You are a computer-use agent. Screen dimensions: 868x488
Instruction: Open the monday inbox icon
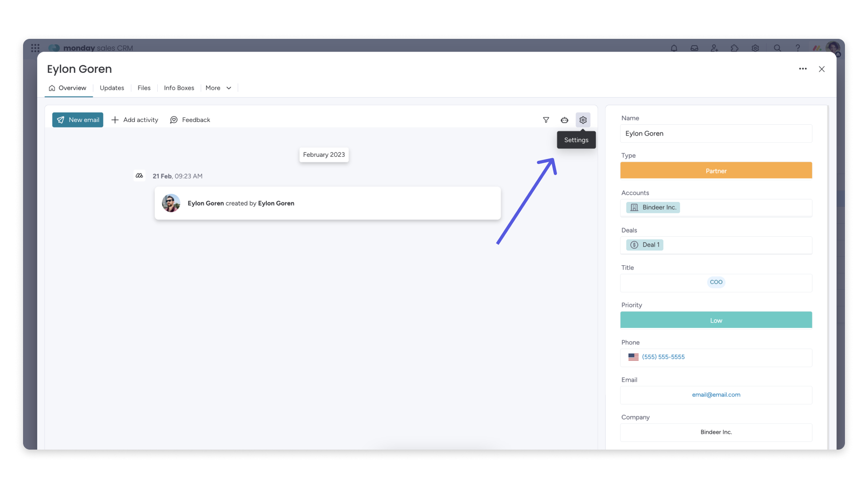coord(694,48)
